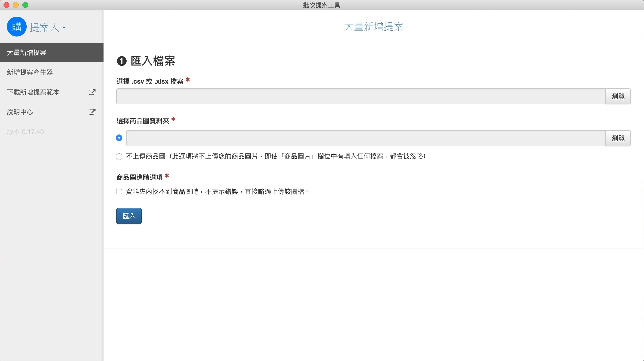Select 大量新增提案 in the sidebar
This screenshot has height=361, width=644.
coord(52,53)
